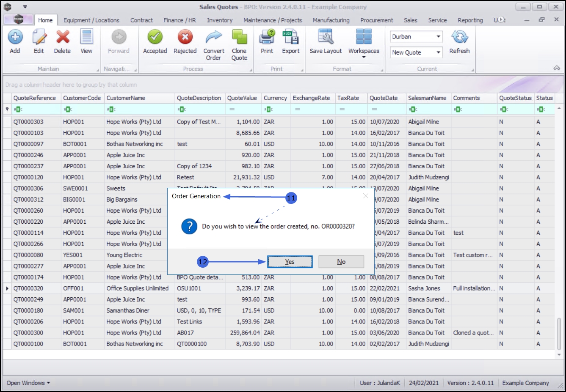Click the Convert Order icon
The image size is (566, 392).
[x=214, y=38]
